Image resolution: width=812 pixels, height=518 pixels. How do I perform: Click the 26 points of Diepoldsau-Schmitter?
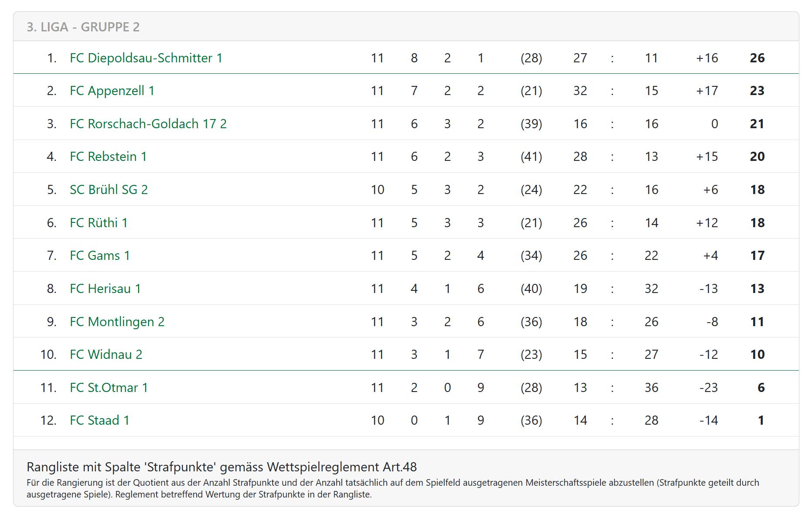click(x=757, y=58)
